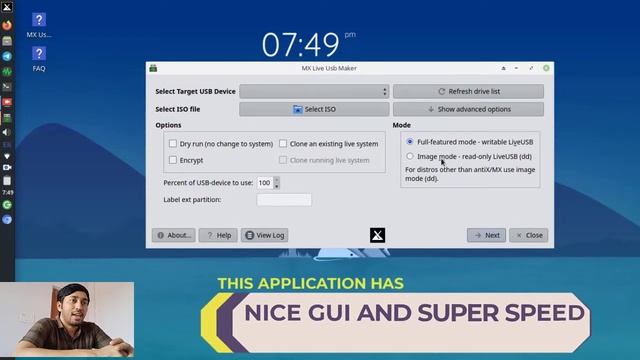Image resolution: width=640 pixels, height=360 pixels.
Task: Click the red screen recorder panel icon
Action: (x=7, y=102)
